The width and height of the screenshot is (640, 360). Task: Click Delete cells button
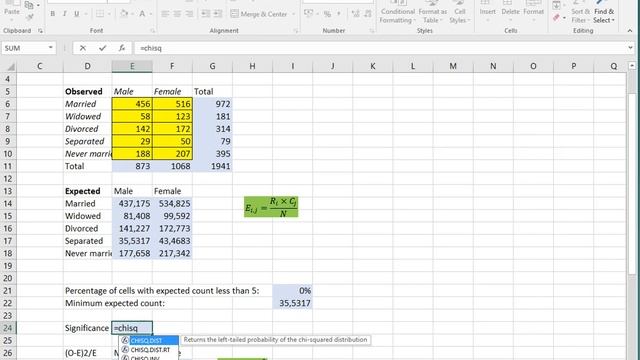point(510,11)
